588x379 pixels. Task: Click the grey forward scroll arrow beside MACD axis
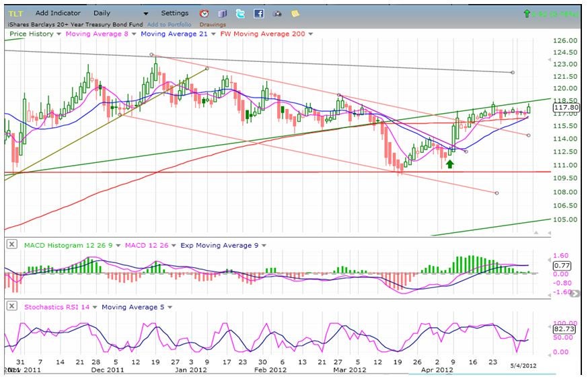pos(575,294)
